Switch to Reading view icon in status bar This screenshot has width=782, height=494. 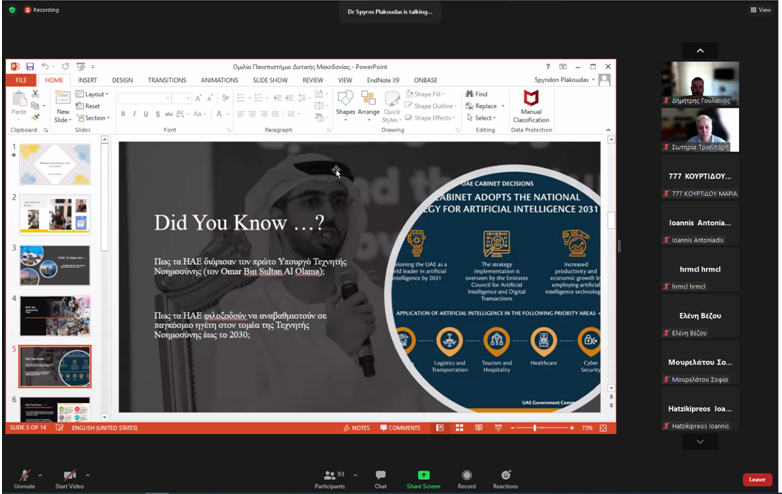coord(479,428)
